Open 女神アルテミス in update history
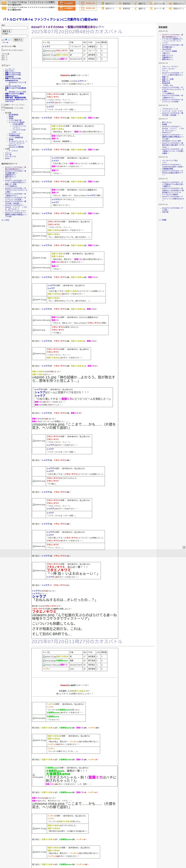 [167, 55]
